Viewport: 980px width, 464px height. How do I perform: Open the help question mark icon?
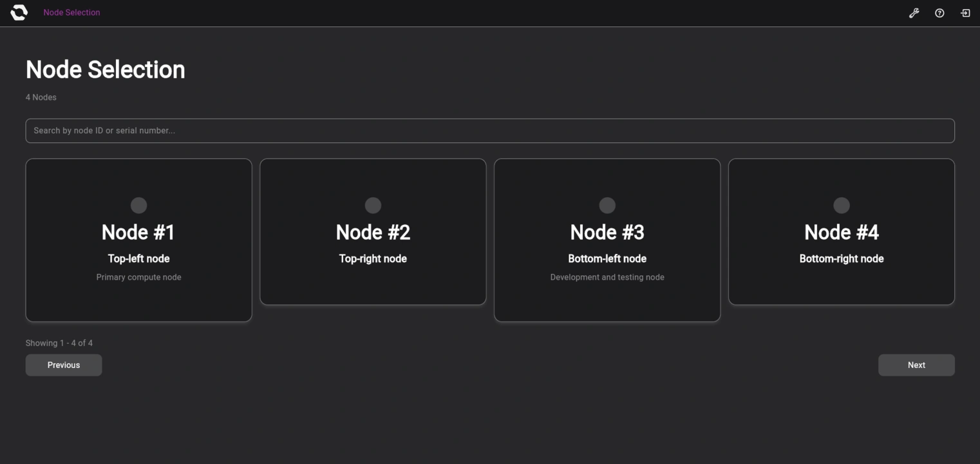click(x=939, y=13)
